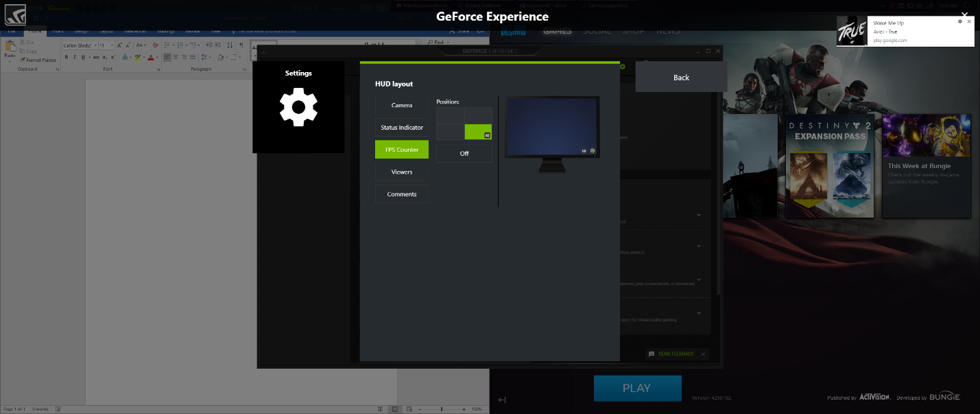Select Camera in HUD layout
980x414 pixels.
pos(402,105)
